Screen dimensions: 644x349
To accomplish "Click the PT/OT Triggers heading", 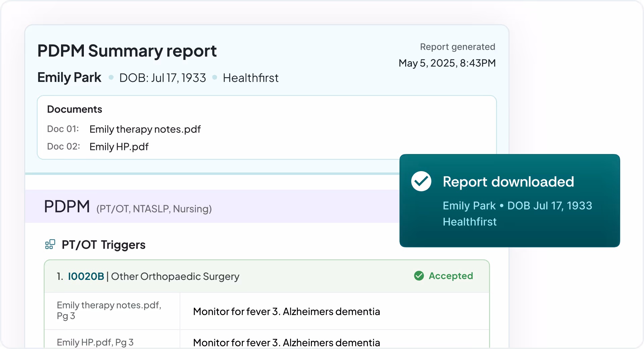I will (103, 245).
